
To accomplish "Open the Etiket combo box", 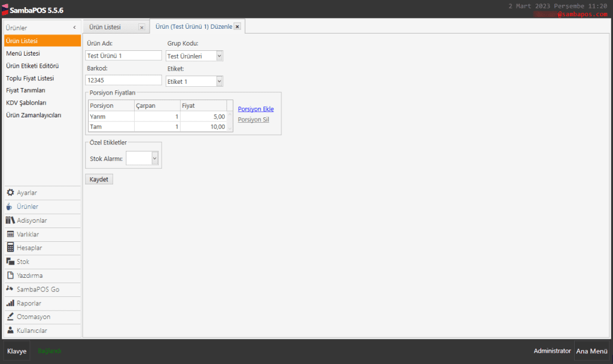I will tap(219, 81).
